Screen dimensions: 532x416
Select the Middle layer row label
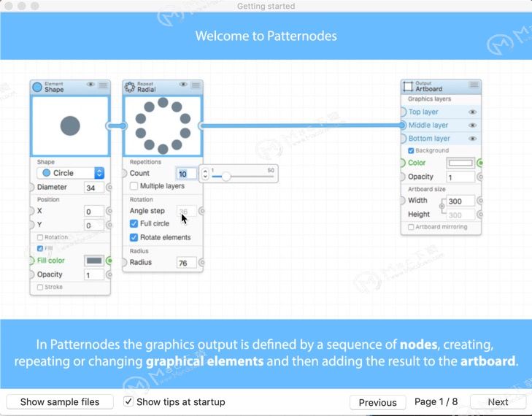pyautogui.click(x=428, y=126)
